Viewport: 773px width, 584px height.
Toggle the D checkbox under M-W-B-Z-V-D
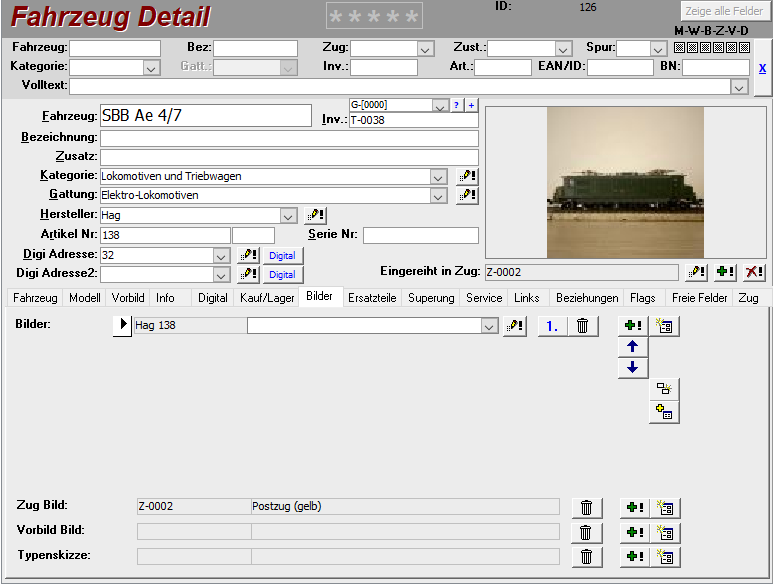744,48
